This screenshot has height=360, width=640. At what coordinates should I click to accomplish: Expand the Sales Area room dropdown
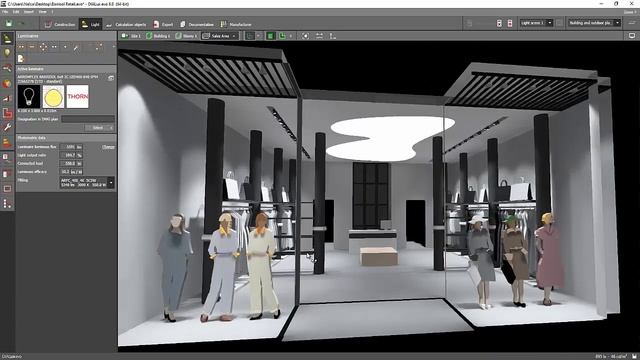coord(234,36)
